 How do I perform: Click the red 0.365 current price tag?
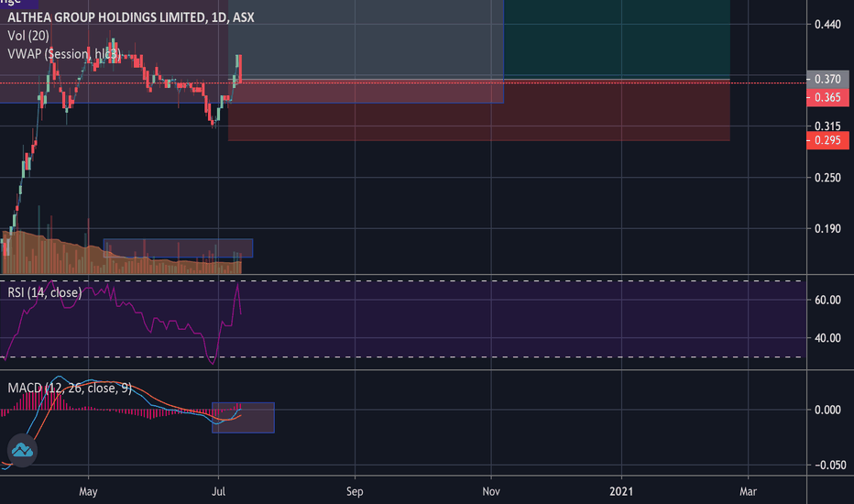pos(827,97)
